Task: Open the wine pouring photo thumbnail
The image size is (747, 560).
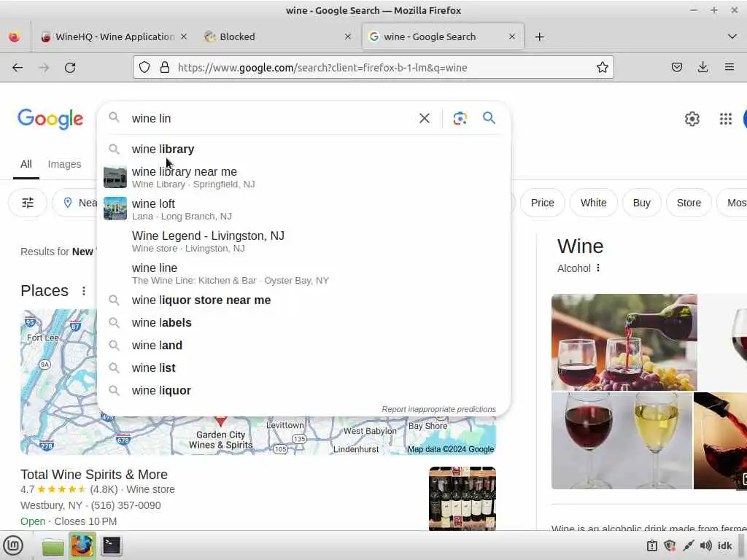Action: 624,343
